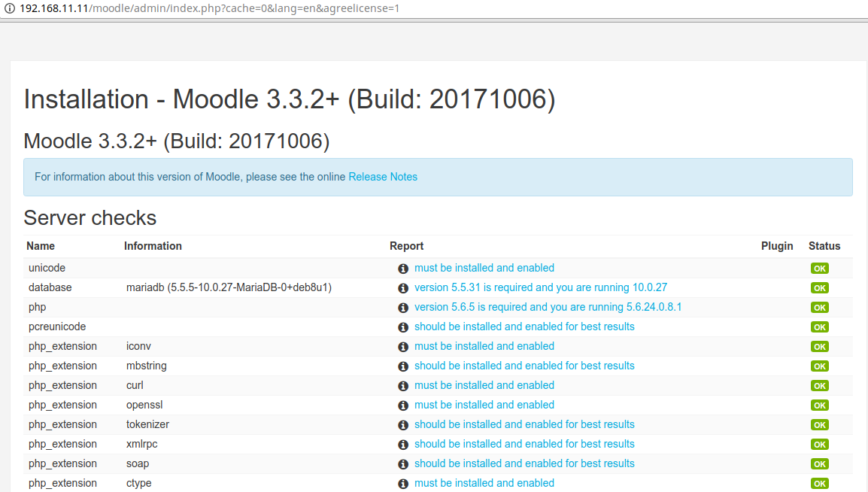This screenshot has height=492, width=868.
Task: Click the info icon next to tokenizer extension
Action: (403, 424)
